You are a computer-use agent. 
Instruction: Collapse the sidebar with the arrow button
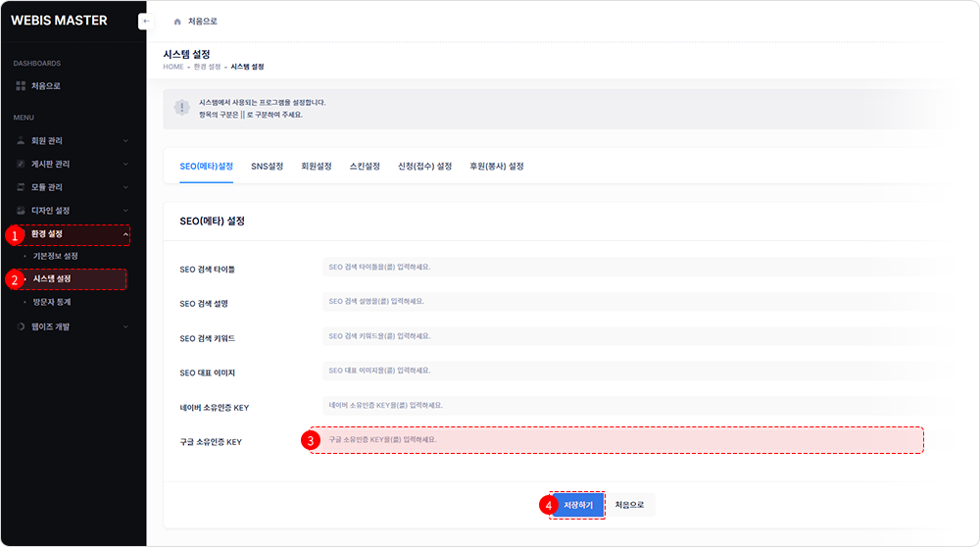pyautogui.click(x=146, y=21)
